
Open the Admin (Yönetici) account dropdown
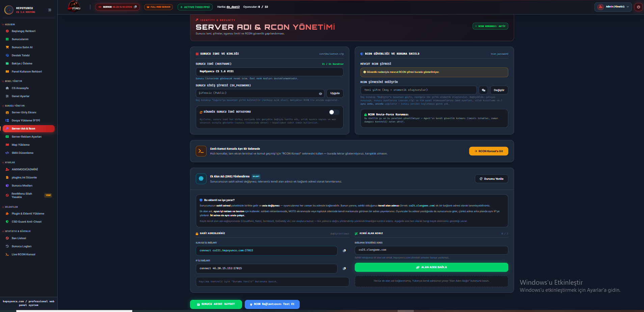coord(613,7)
